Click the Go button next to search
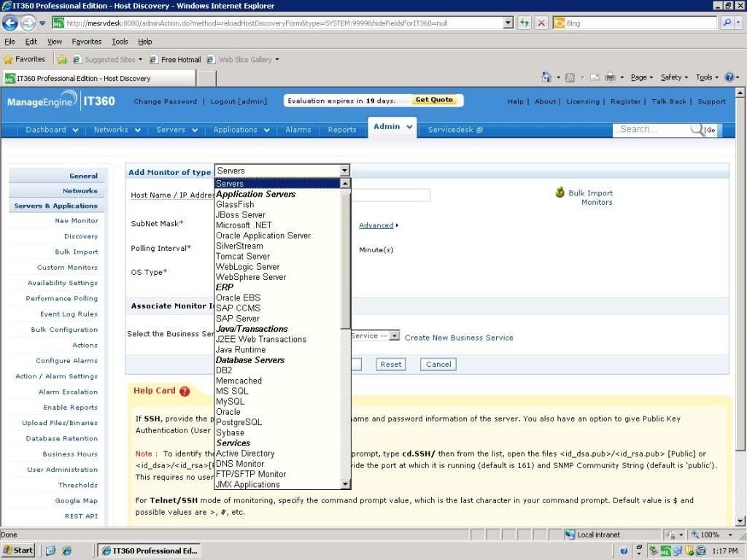Viewport: 747px width, 560px height. (711, 130)
